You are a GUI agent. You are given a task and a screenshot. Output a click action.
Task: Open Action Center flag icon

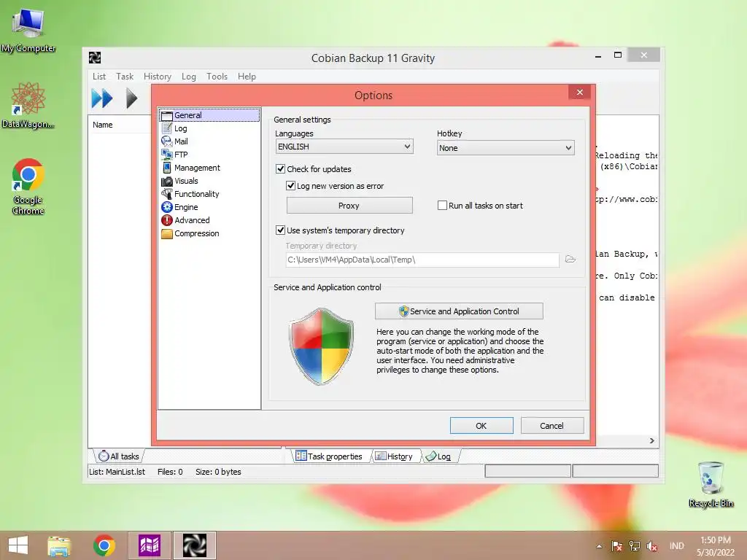coord(617,546)
